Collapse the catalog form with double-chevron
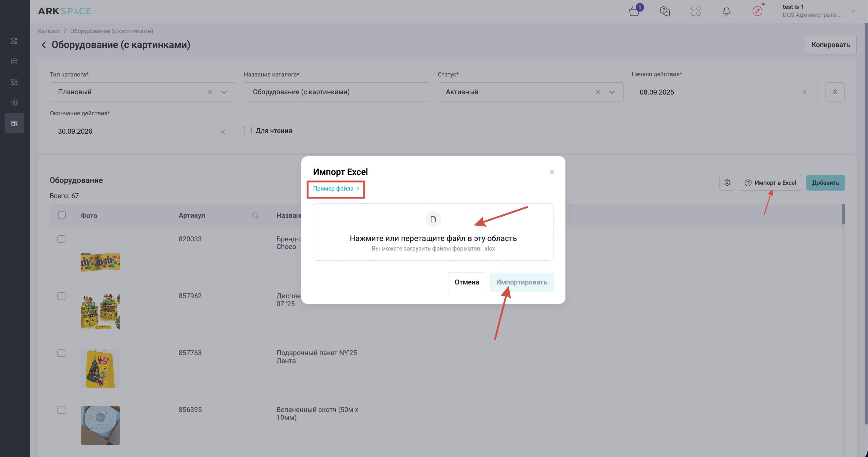The width and height of the screenshot is (868, 457). pos(835,92)
